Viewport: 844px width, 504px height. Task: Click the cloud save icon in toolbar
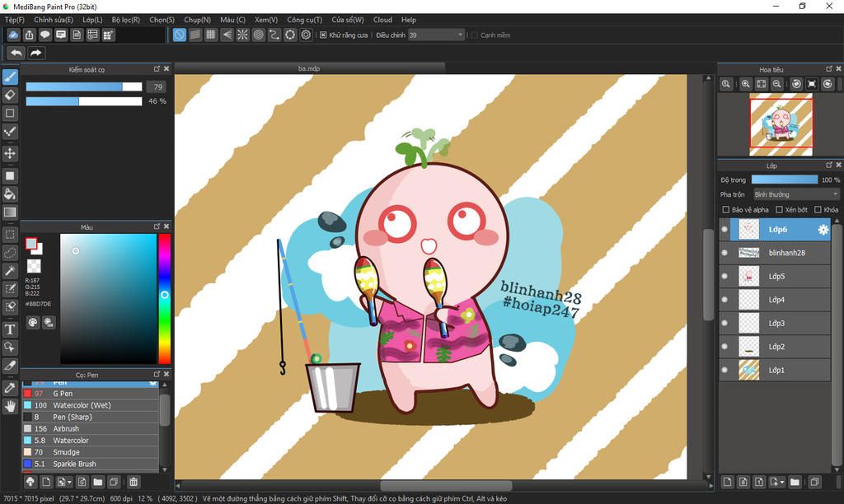click(13, 35)
